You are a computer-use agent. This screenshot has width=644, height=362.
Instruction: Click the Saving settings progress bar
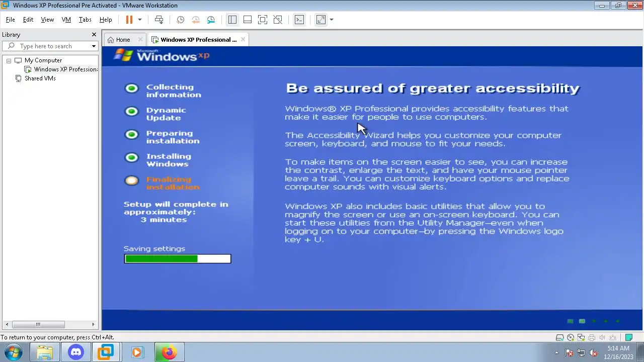click(178, 259)
